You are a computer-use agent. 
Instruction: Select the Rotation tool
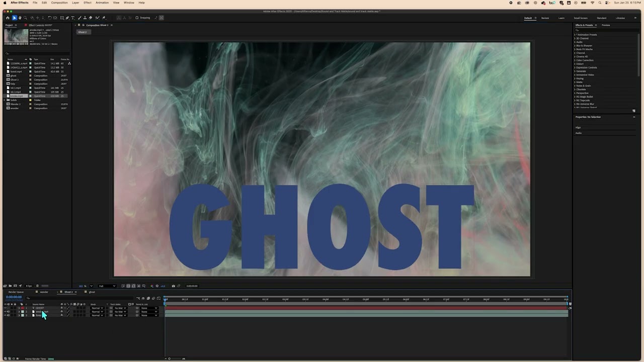(x=50, y=18)
